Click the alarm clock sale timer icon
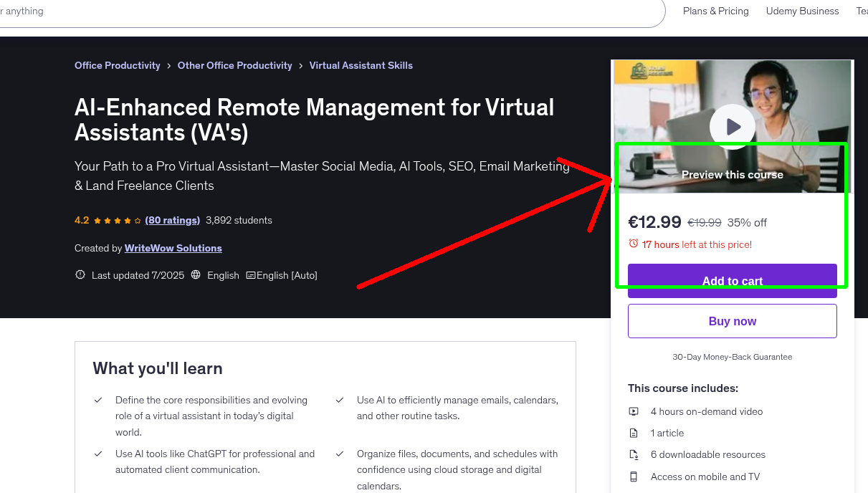The height and width of the screenshot is (493, 868). pos(634,244)
